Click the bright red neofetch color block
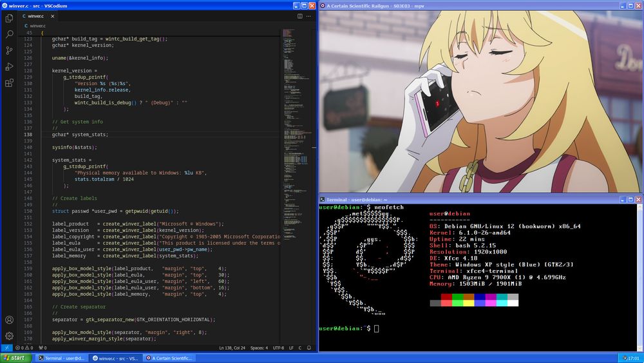The image size is (644, 363). 446,303
